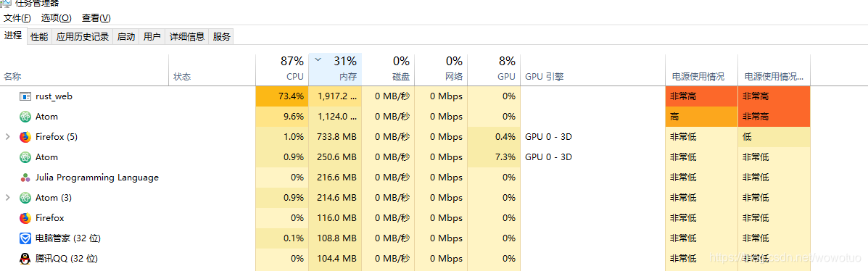Select the Julia Programming Language icon
The image size is (868, 271).
(x=25, y=178)
